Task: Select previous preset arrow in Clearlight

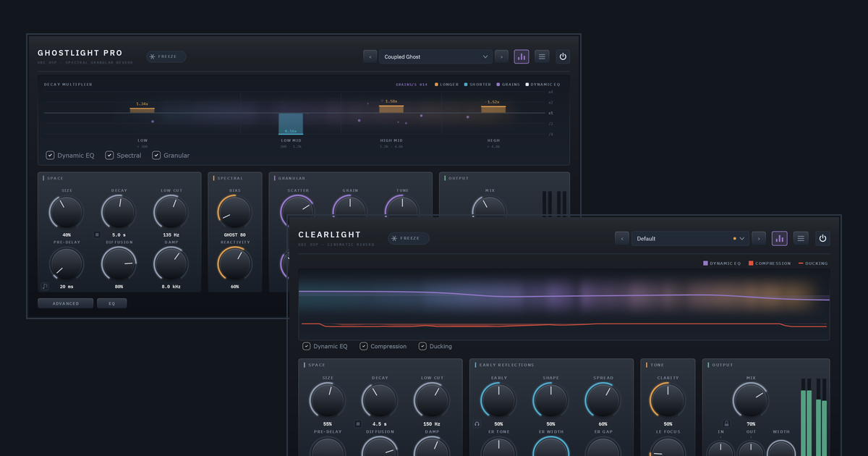Action: (622, 238)
